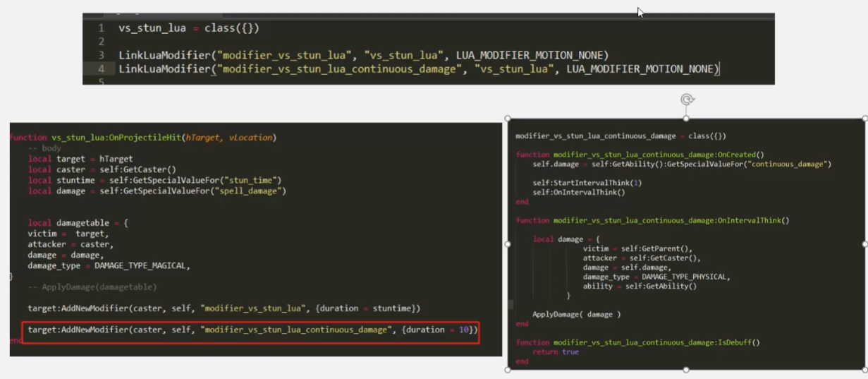Click the "IsDebuff()" function declaration line
This screenshot has height=379, width=868.
point(637,342)
